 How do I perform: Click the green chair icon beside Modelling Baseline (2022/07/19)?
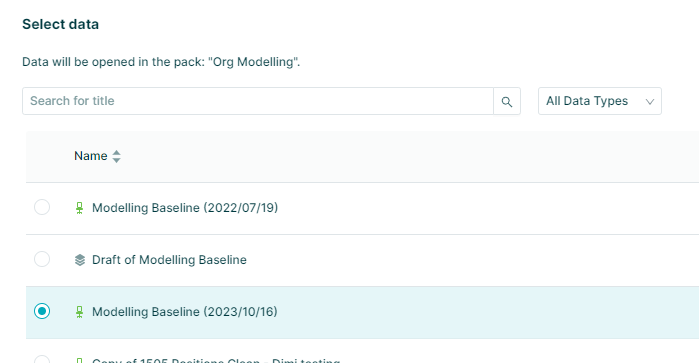click(79, 208)
